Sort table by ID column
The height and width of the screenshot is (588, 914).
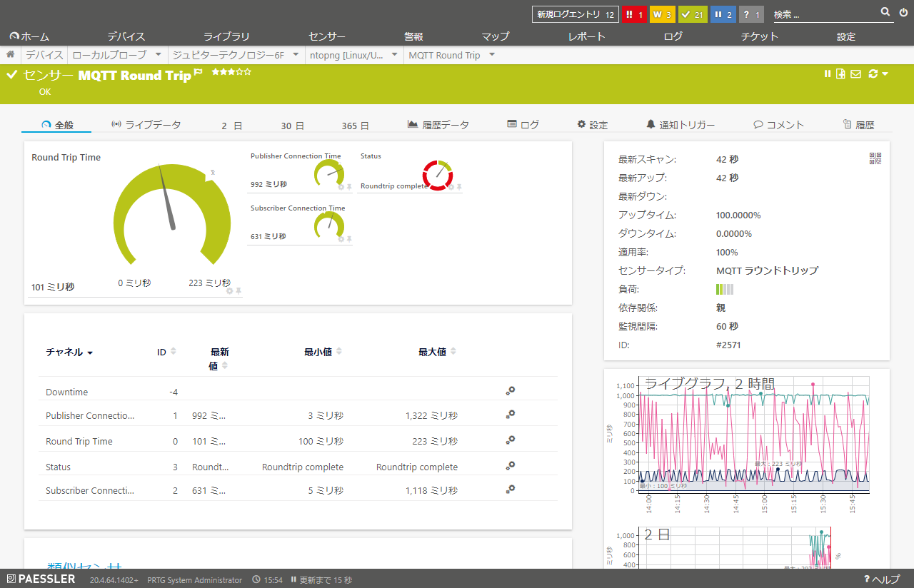[x=166, y=352]
